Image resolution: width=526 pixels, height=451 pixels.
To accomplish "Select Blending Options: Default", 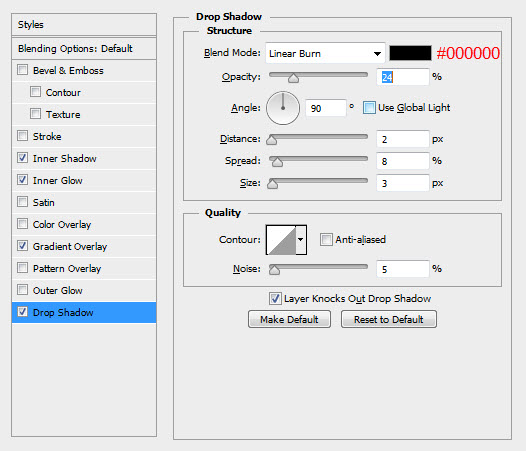I will pos(84,49).
